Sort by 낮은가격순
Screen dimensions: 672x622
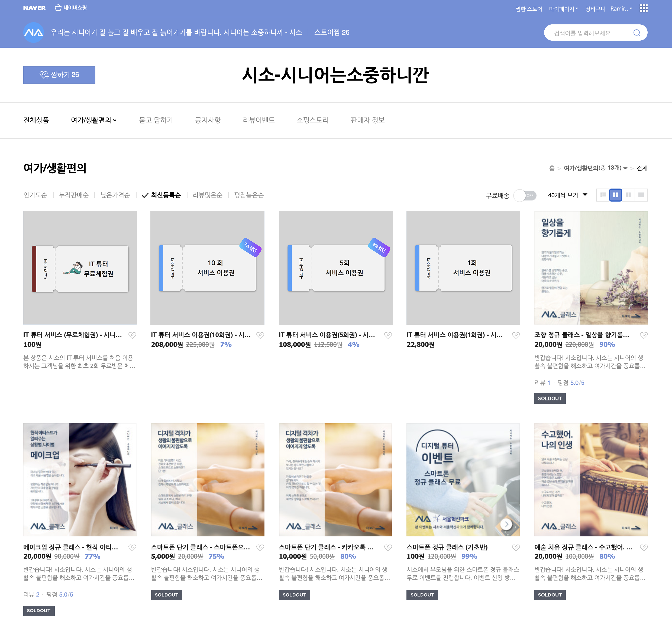(x=115, y=195)
